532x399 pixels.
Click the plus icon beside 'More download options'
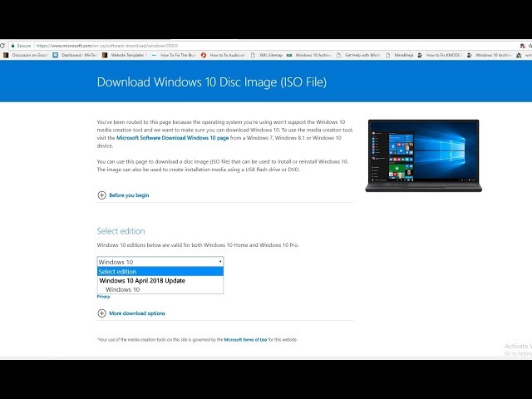101,313
